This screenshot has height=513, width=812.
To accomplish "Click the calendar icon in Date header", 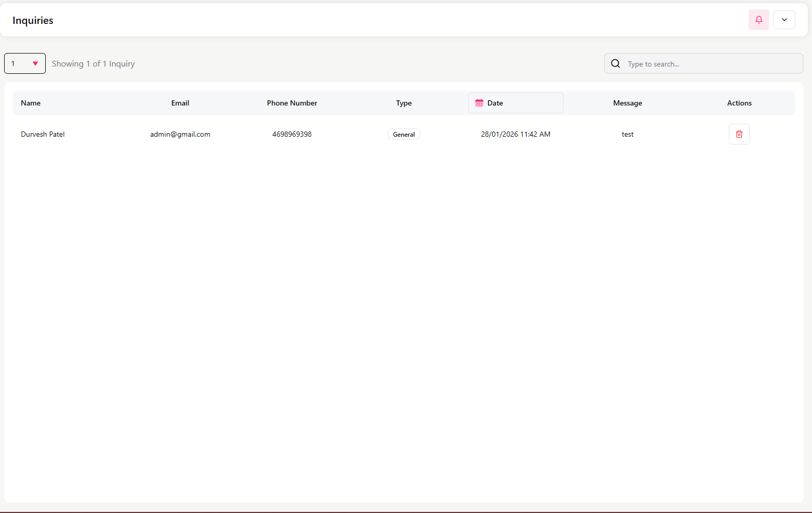I will tap(479, 103).
